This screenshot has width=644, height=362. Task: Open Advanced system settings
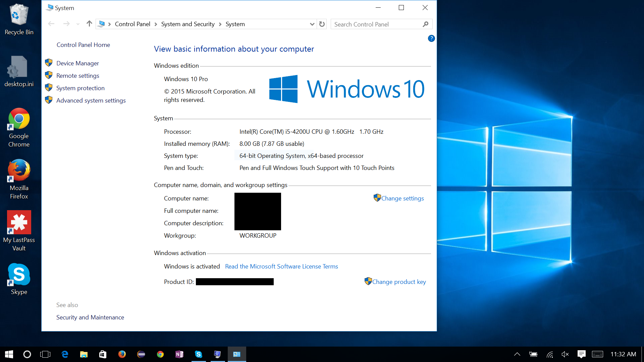[x=91, y=101]
